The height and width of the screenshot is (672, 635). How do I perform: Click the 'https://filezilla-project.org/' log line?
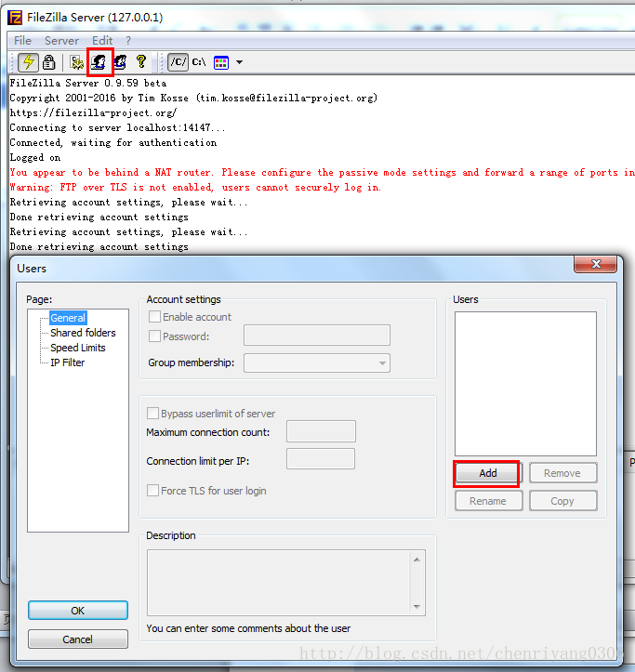tap(93, 113)
